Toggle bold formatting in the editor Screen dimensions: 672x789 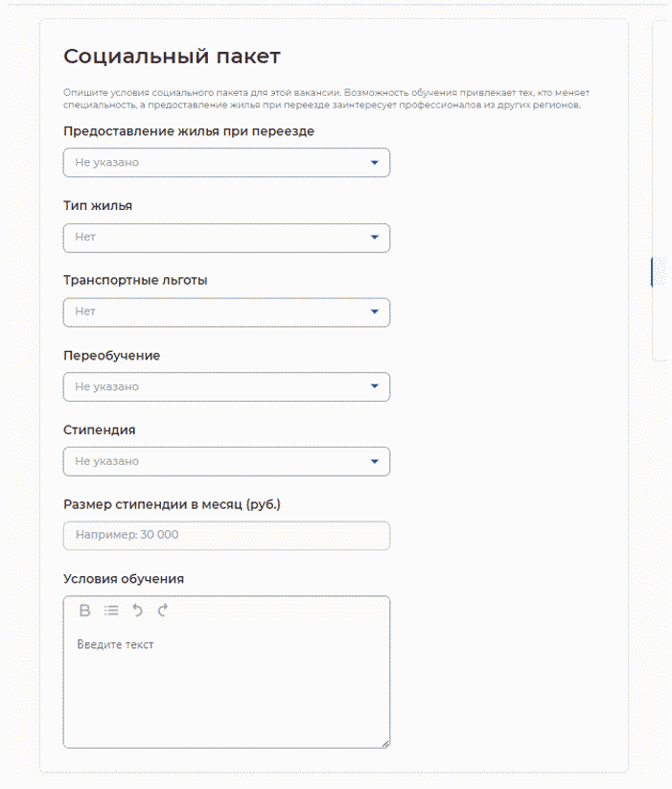84,610
